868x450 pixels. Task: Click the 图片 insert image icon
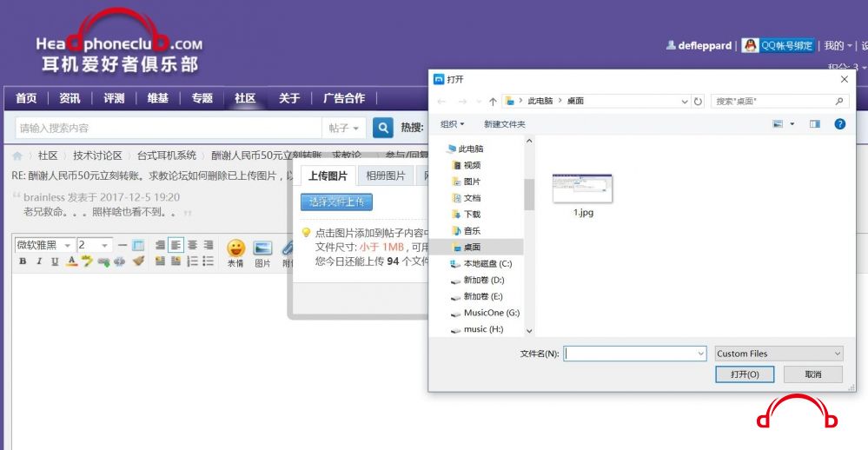point(262,253)
